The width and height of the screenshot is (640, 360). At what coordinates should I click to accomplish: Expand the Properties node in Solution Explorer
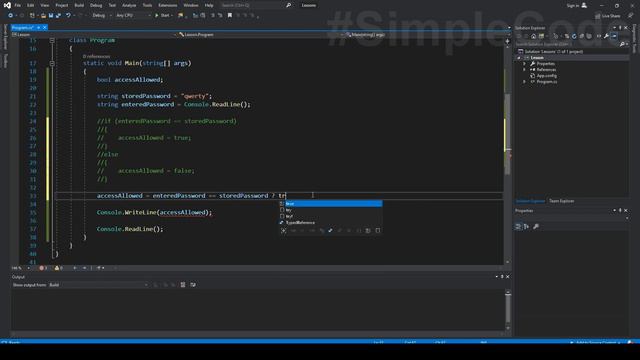click(524, 64)
